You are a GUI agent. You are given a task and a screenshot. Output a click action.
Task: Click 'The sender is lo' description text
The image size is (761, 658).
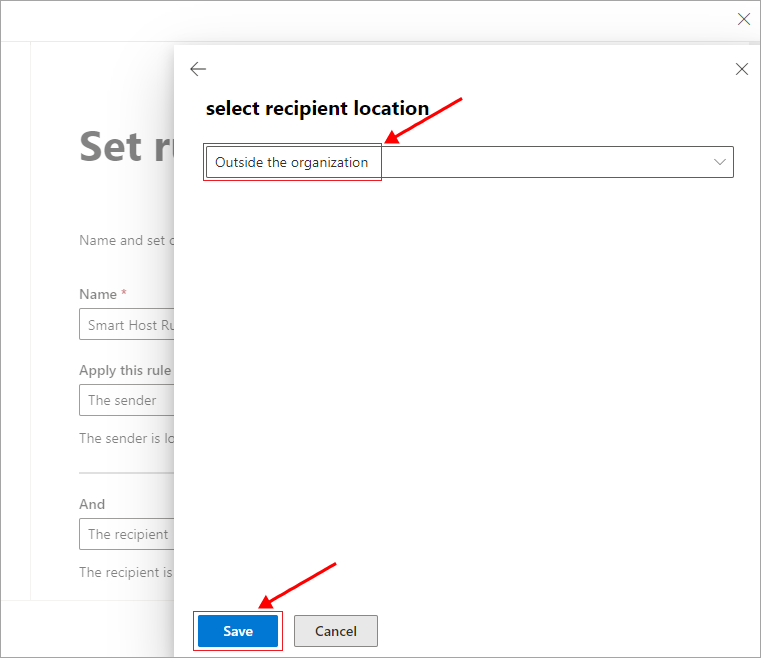[126, 438]
